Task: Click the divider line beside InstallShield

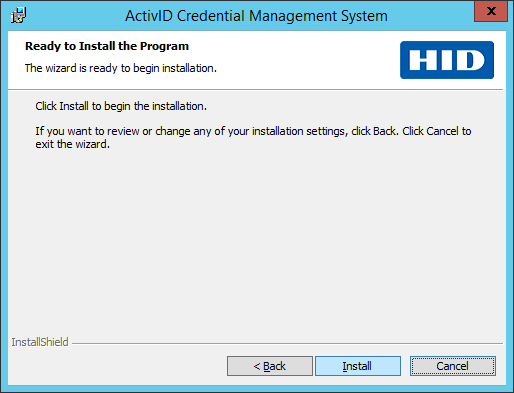Action: point(287,343)
